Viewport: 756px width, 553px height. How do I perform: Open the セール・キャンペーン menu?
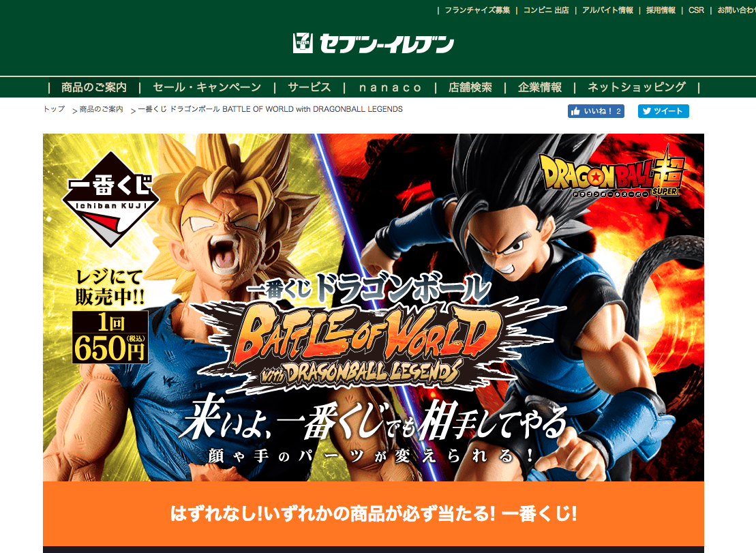tap(207, 87)
